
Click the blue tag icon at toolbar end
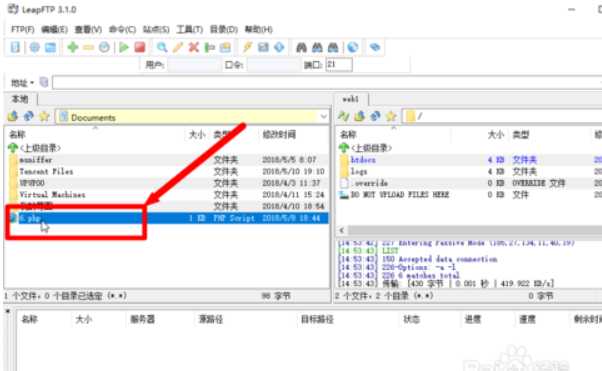coord(375,47)
